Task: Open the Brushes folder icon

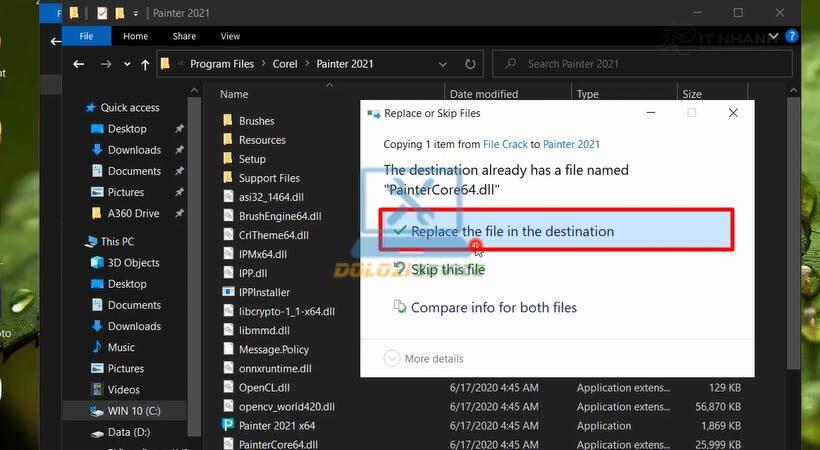Action: [x=227, y=121]
